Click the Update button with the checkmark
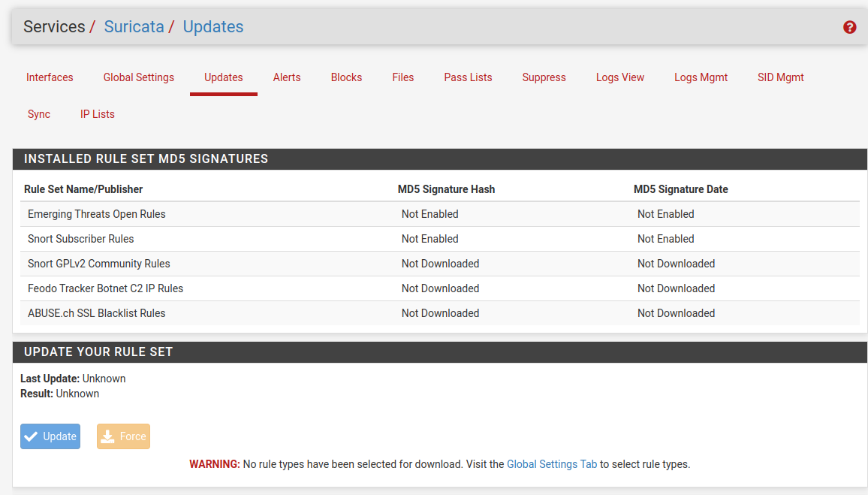 (x=50, y=436)
